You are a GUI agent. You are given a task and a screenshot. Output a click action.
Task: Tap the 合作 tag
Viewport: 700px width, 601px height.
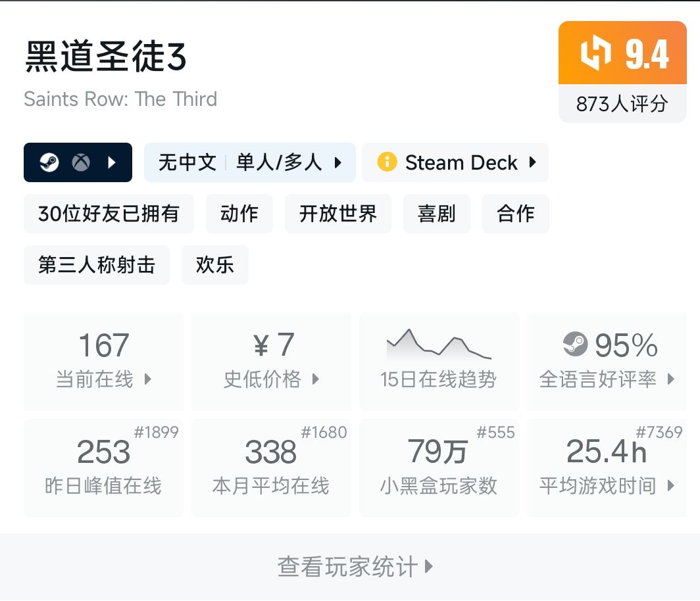[x=515, y=214]
